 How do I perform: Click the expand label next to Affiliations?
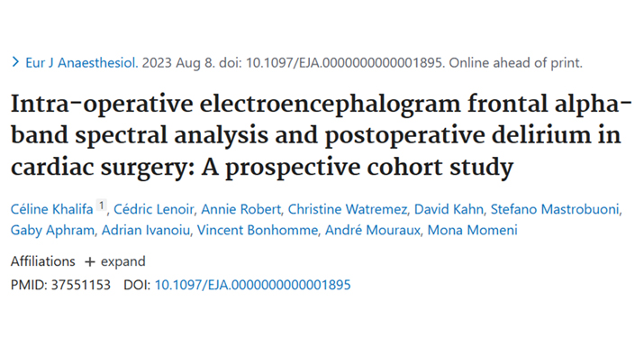pyautogui.click(x=122, y=261)
